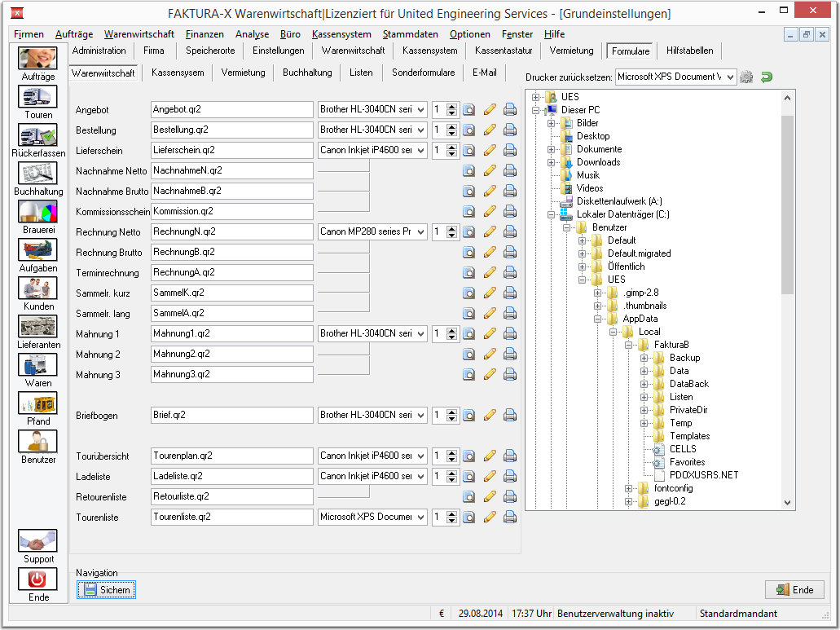Open the Drucker zurücksetzen printer dropdown
The height and width of the screenshot is (630, 840).
point(730,77)
